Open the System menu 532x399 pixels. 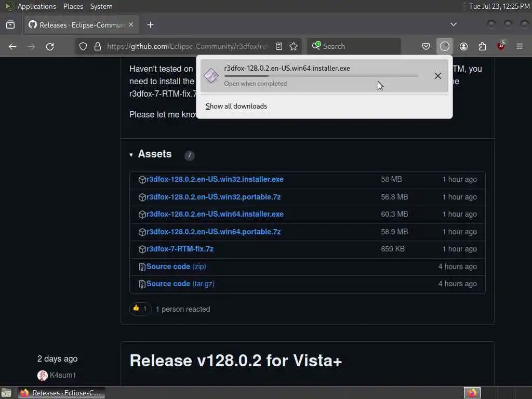pos(101,6)
